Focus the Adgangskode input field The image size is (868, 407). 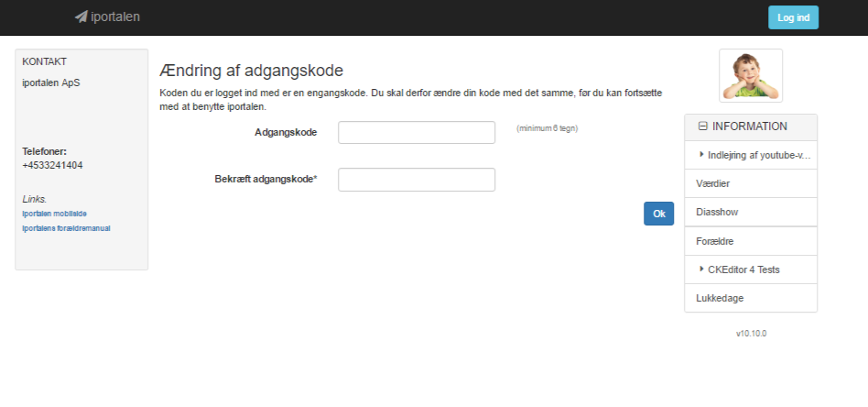coord(417,133)
